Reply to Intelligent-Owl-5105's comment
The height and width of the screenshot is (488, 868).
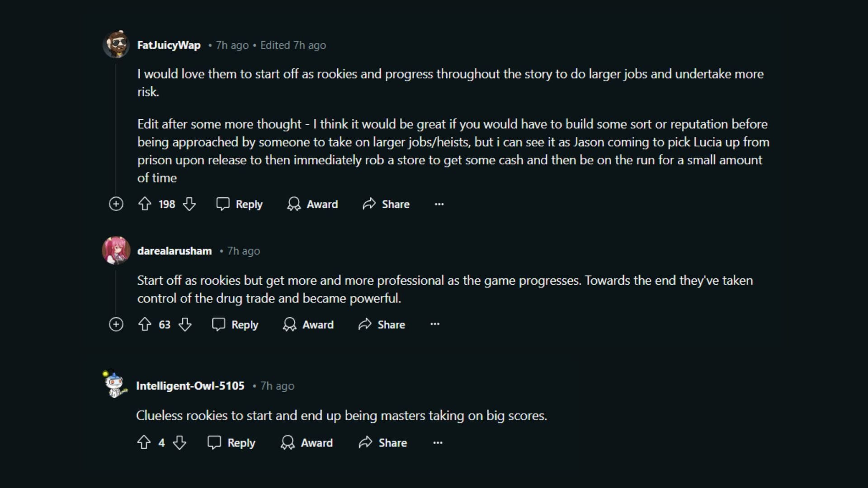point(231,443)
